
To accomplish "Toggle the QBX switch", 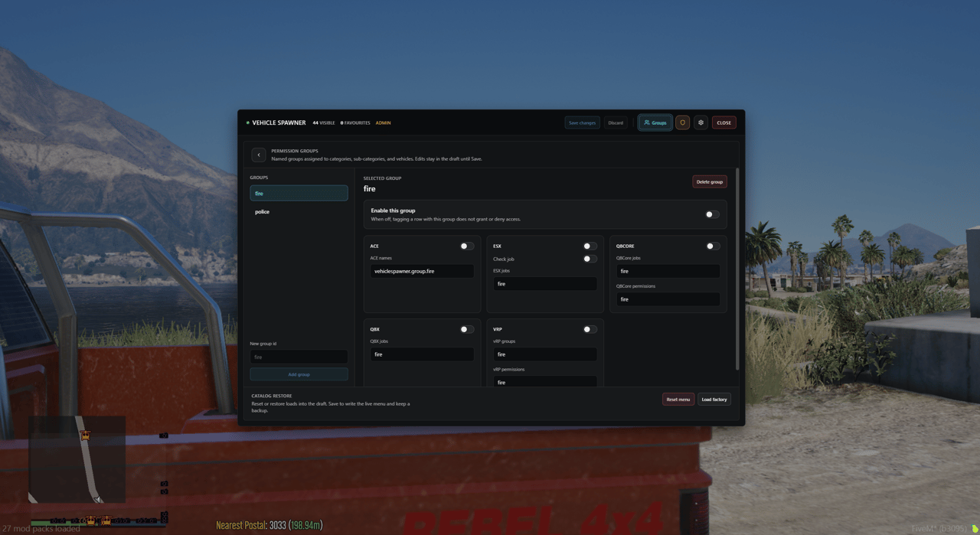I will click(466, 329).
